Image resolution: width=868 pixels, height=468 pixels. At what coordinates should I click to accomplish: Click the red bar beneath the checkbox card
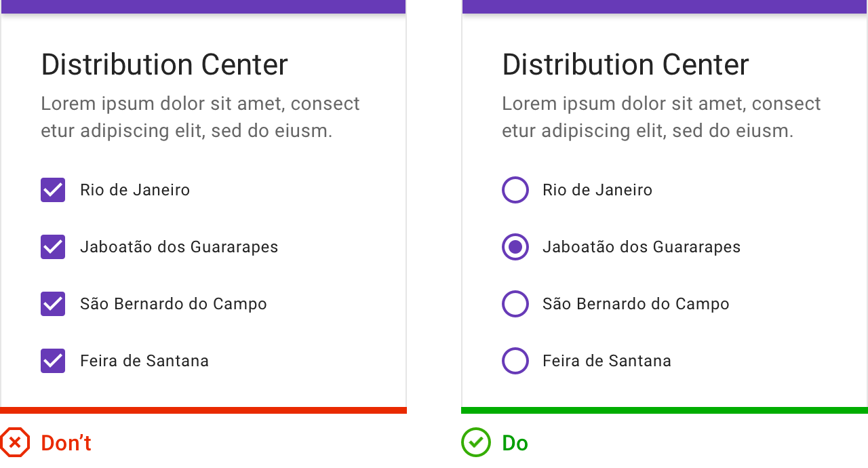[x=203, y=410]
